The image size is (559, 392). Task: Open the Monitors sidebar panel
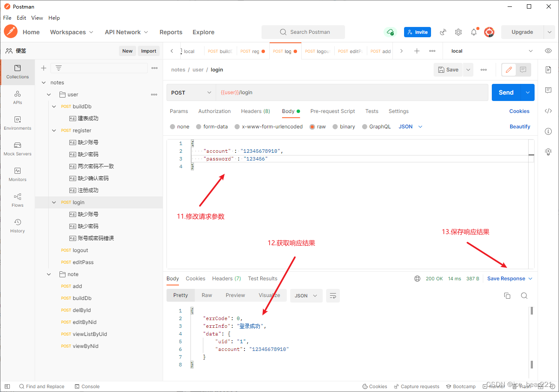(18, 175)
